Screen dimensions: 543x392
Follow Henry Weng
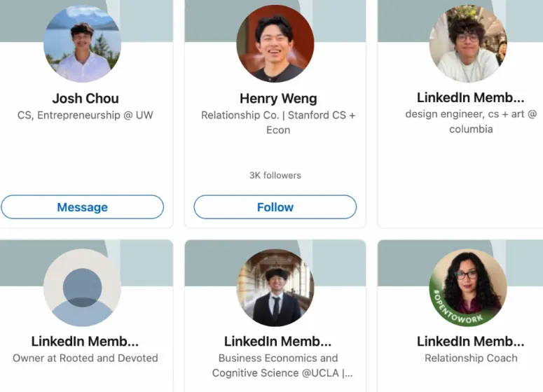click(x=275, y=207)
